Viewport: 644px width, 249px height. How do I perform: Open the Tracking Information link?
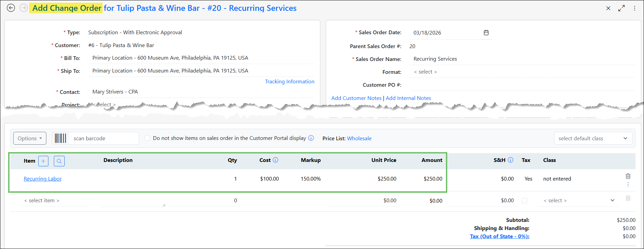289,82
